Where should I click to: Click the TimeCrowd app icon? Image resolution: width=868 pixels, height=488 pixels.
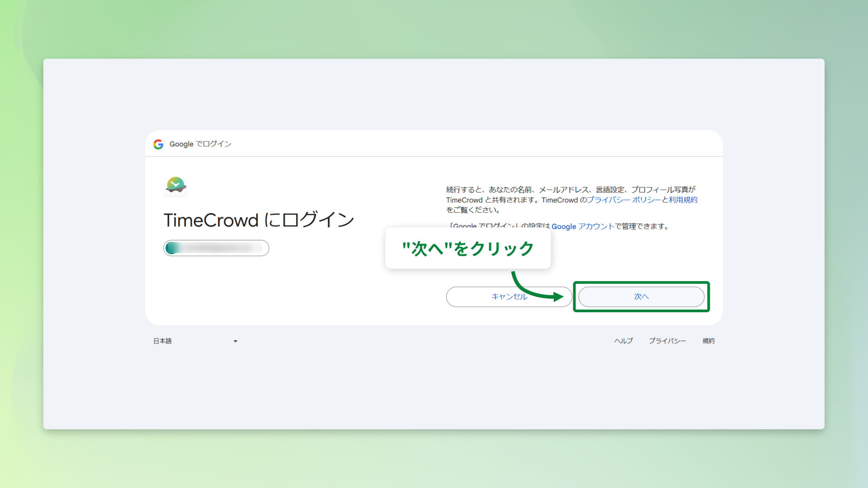pyautogui.click(x=175, y=186)
